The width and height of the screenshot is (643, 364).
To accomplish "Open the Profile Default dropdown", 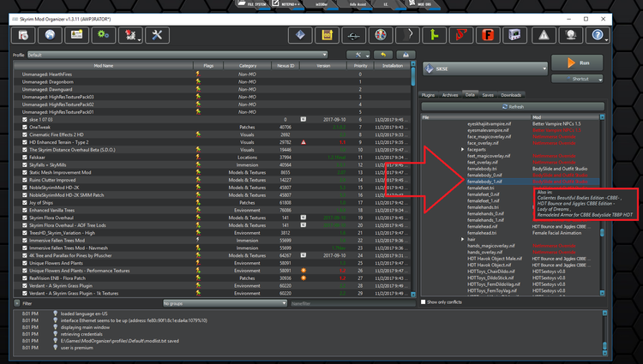I will tap(177, 55).
